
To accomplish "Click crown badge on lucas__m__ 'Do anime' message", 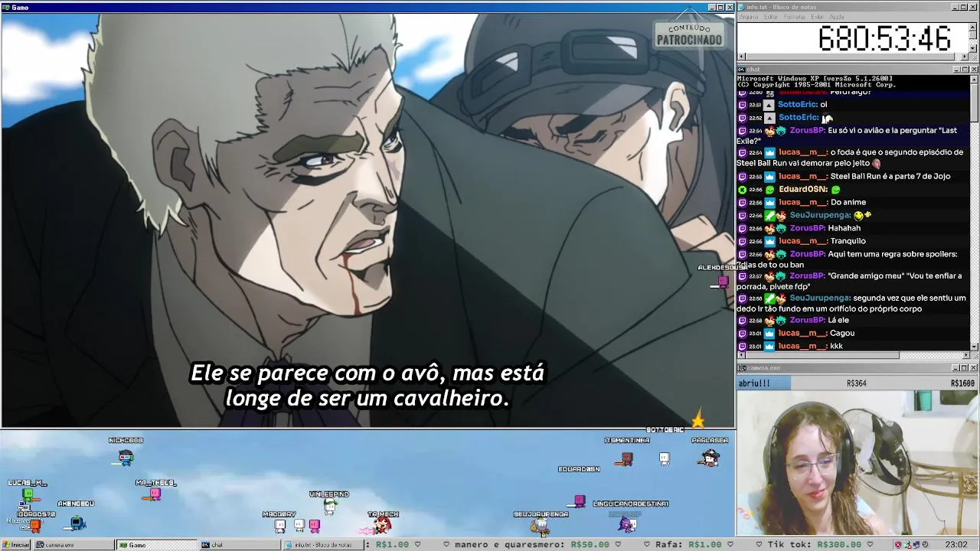I will point(769,202).
